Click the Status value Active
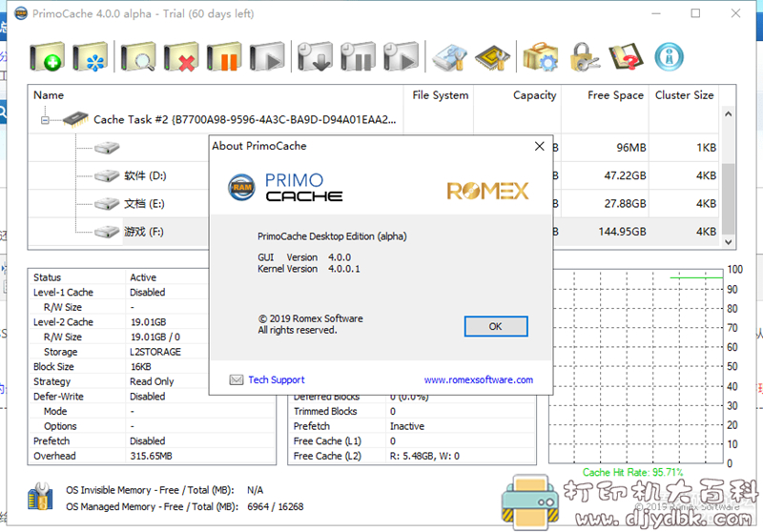 click(x=143, y=277)
